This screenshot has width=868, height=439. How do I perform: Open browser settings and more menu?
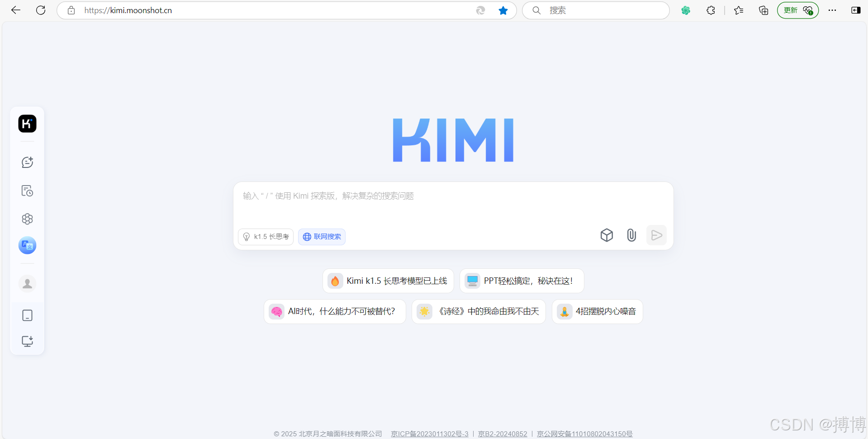click(832, 10)
